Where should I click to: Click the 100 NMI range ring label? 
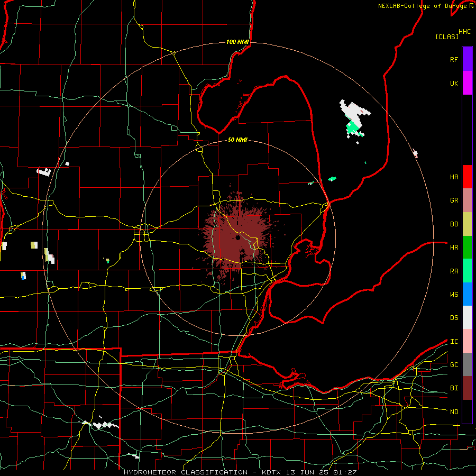[x=237, y=42]
